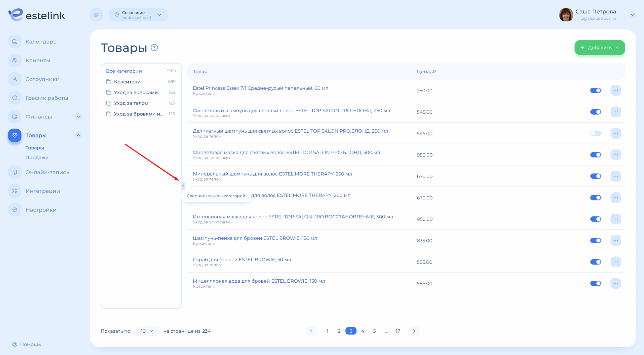The image size is (644, 355).
Task: Open more options for Деликатный шампунь row
Action: click(x=616, y=133)
